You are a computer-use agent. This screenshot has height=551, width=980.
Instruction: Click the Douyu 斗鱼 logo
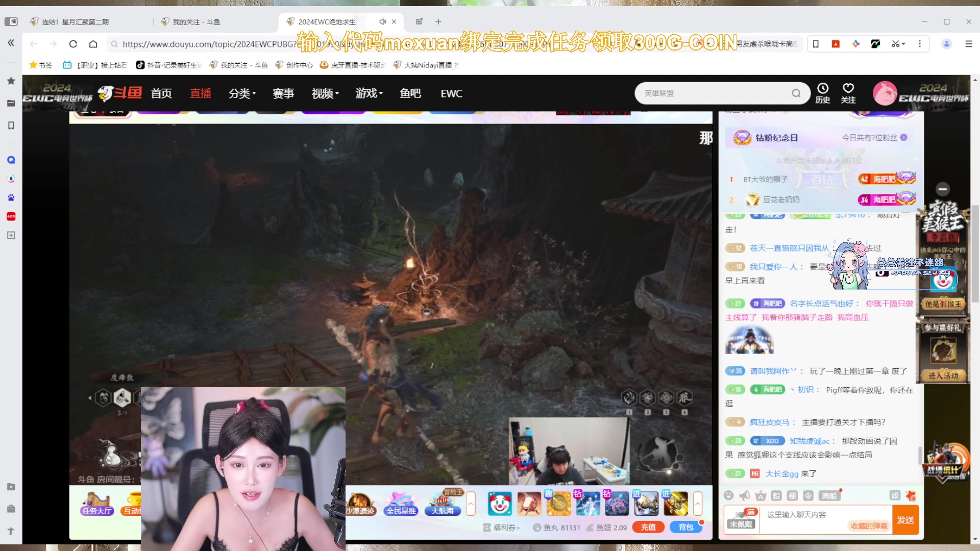coord(120,93)
